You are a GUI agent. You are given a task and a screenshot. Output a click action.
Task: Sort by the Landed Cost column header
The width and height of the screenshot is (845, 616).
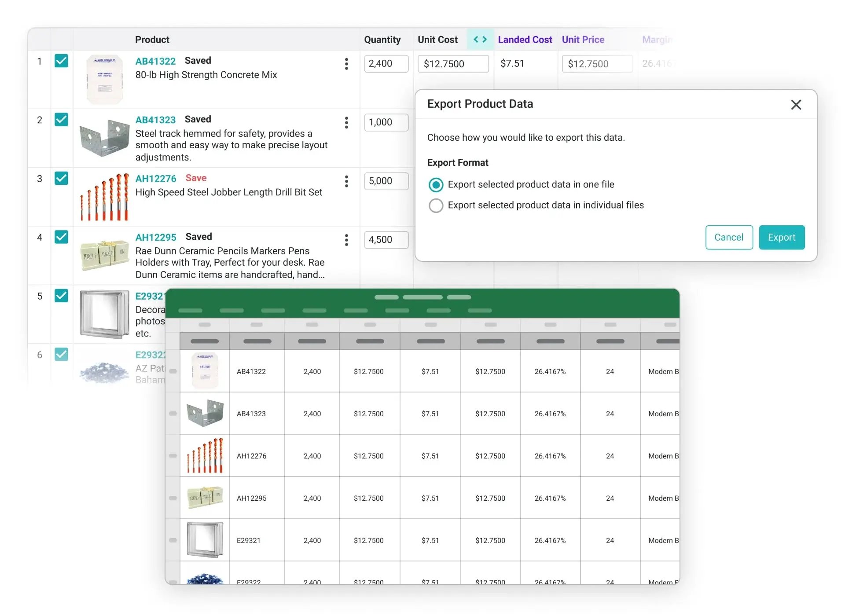pos(525,40)
